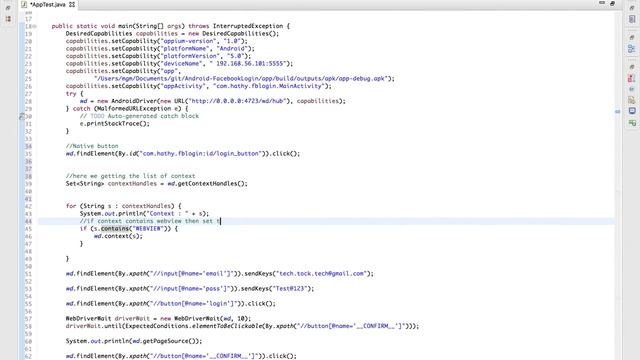Jump to the overview ruler task marker
640x360 pixels.
(618, 111)
